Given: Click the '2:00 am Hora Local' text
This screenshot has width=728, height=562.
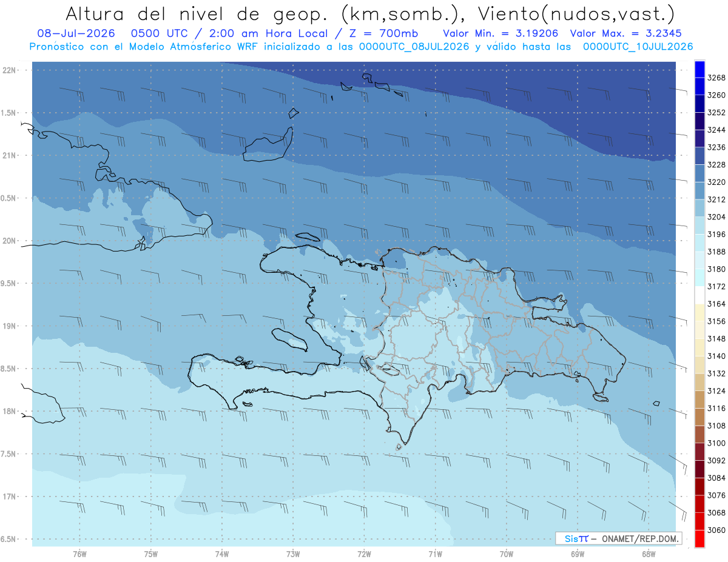Looking at the screenshot, I should point(269,33).
